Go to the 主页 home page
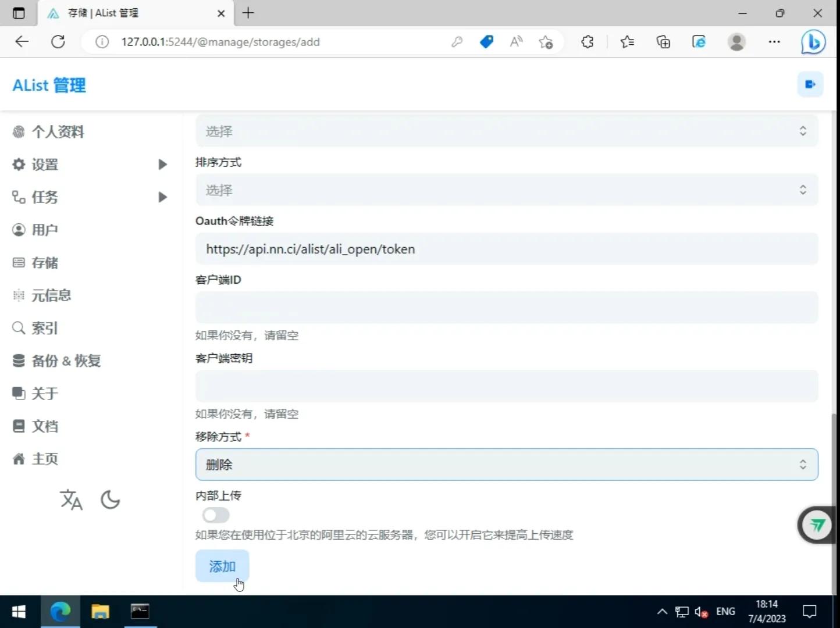 coord(44,458)
